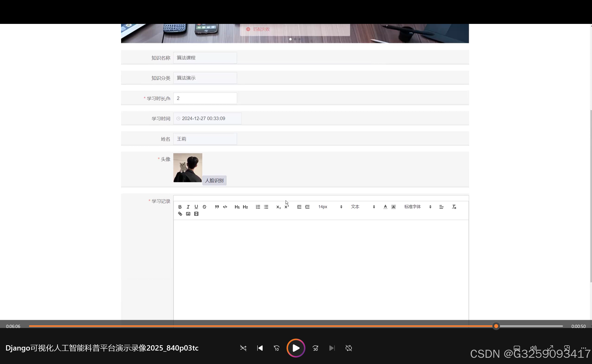Open the 标准字体 font family dropdown
The width and height of the screenshot is (592, 364).
pyautogui.click(x=418, y=207)
